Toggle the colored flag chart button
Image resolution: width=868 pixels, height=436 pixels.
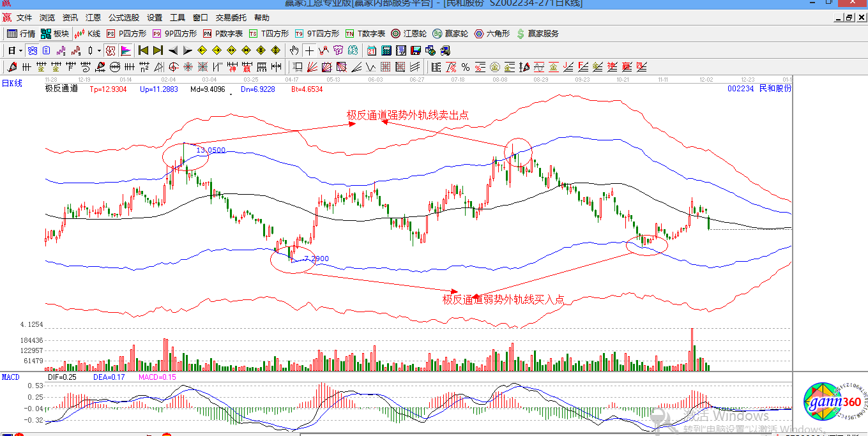126,50
